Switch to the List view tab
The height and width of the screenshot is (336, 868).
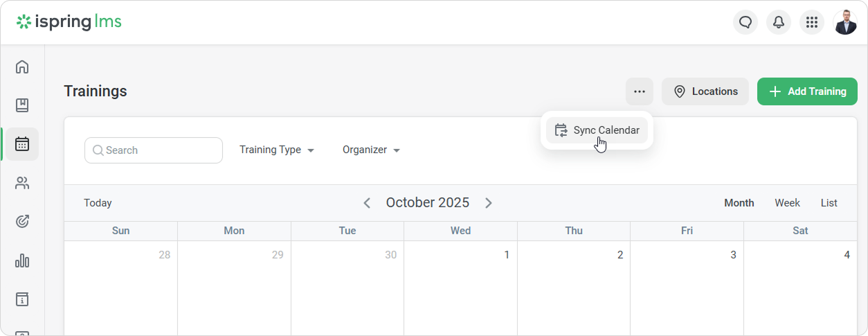(x=829, y=203)
